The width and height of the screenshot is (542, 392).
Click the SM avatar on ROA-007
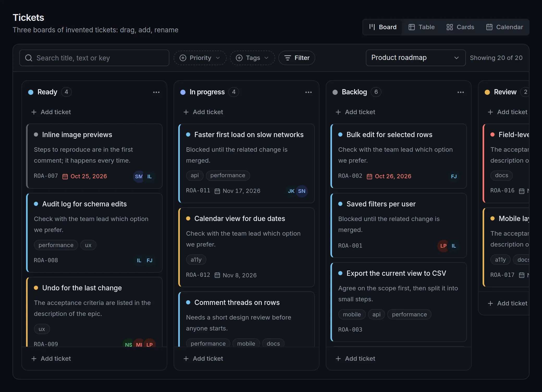(139, 176)
